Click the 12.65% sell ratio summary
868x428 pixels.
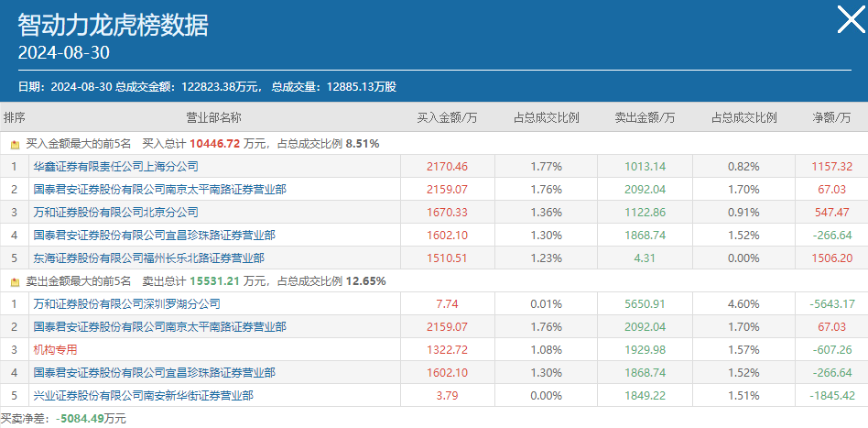tap(366, 281)
